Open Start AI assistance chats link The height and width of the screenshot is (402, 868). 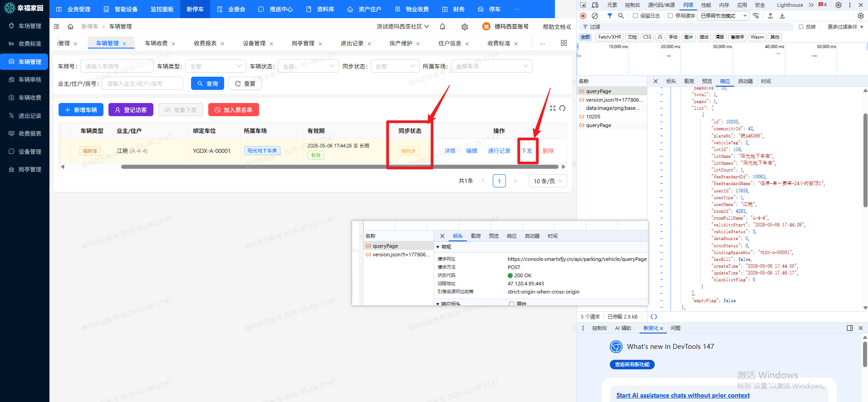click(x=683, y=396)
